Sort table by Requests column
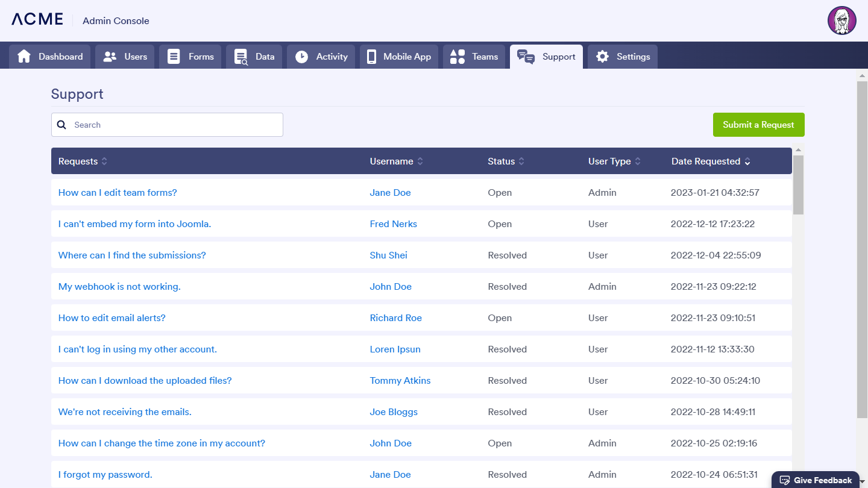This screenshot has width=868, height=488. 104,161
